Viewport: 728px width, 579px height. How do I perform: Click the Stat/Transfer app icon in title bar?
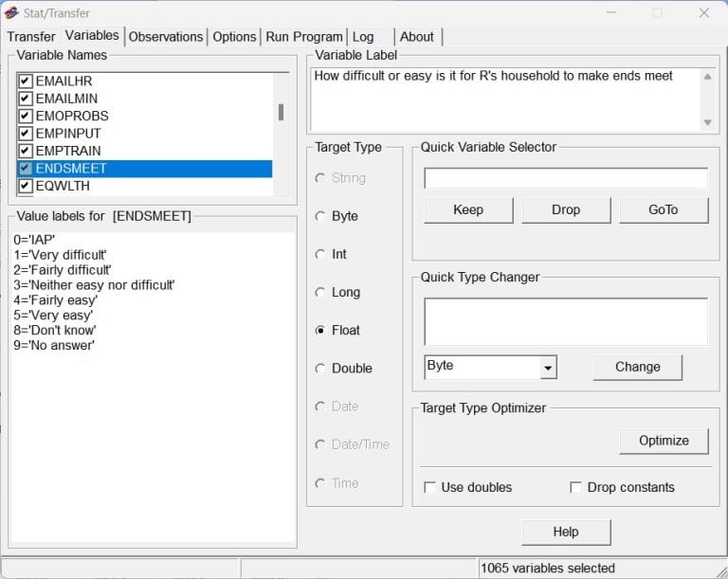point(11,12)
